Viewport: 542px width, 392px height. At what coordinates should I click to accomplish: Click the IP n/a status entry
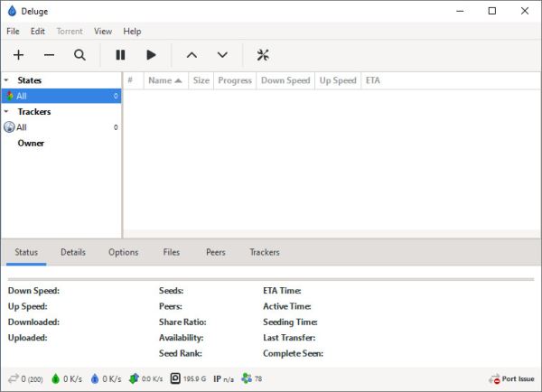[224, 379]
